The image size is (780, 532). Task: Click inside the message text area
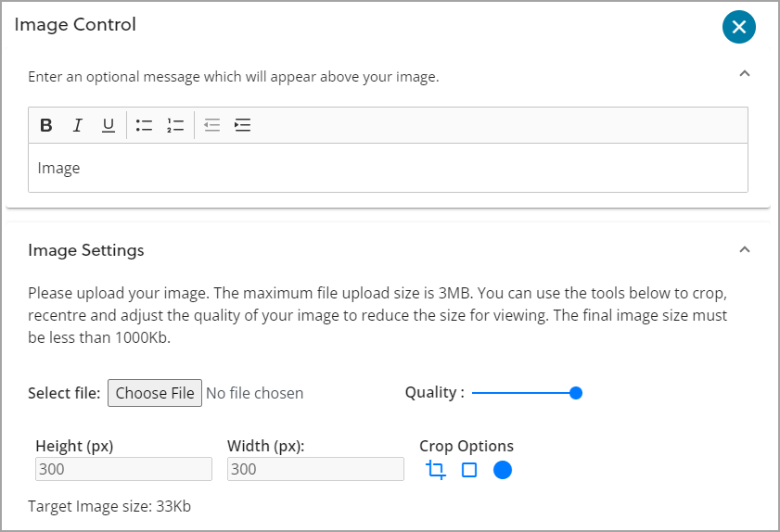click(388, 168)
